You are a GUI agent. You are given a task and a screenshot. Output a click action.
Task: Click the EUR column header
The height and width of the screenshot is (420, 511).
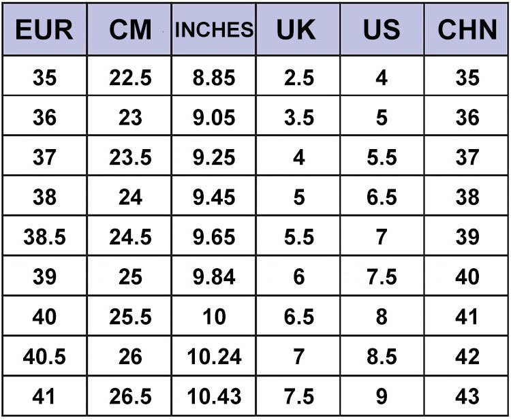[44, 31]
